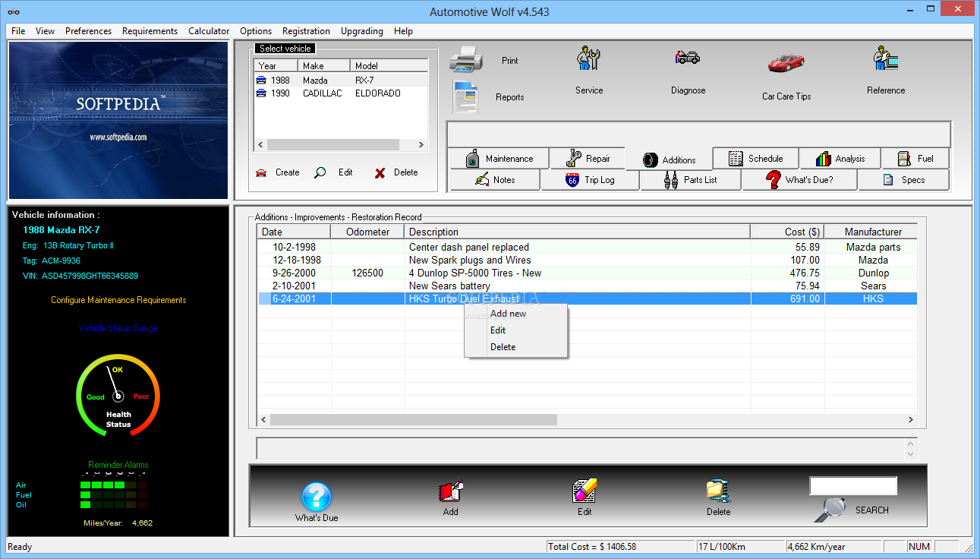Click the Create vehicle car icon

click(261, 172)
